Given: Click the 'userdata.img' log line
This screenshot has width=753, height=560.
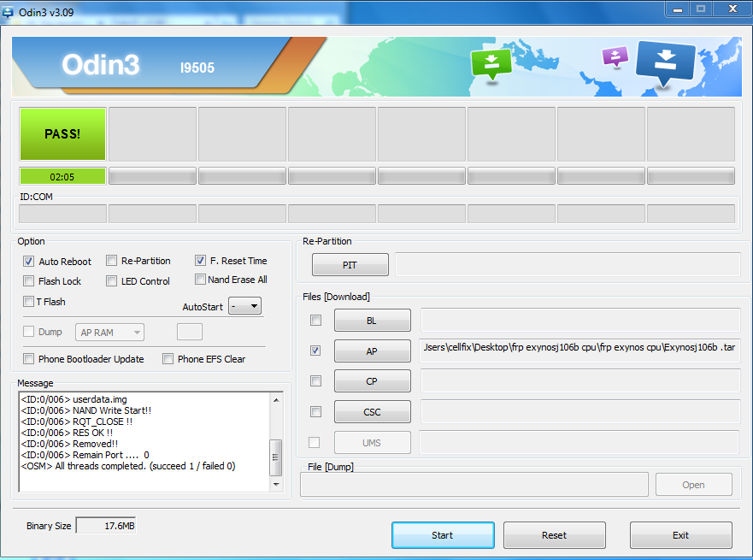Looking at the screenshot, I should pos(74,399).
